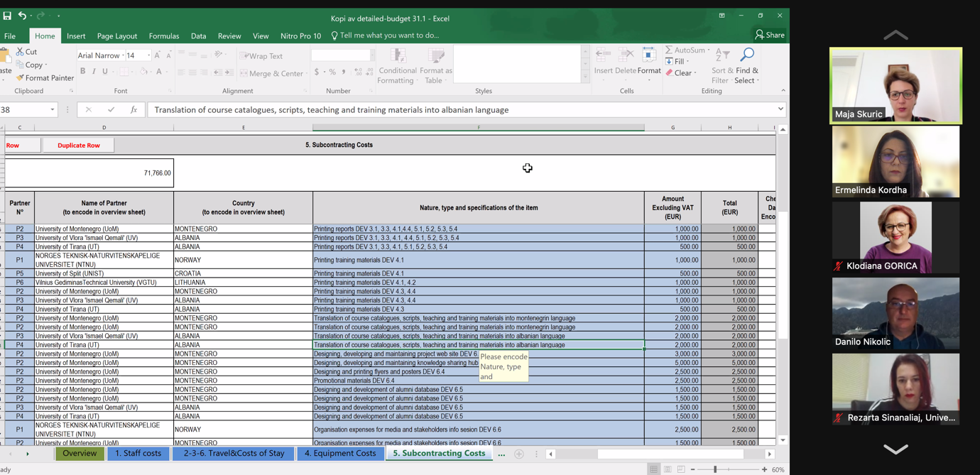The image size is (980, 475).
Task: Collapse the ribbon with the caret
Action: pos(783,91)
